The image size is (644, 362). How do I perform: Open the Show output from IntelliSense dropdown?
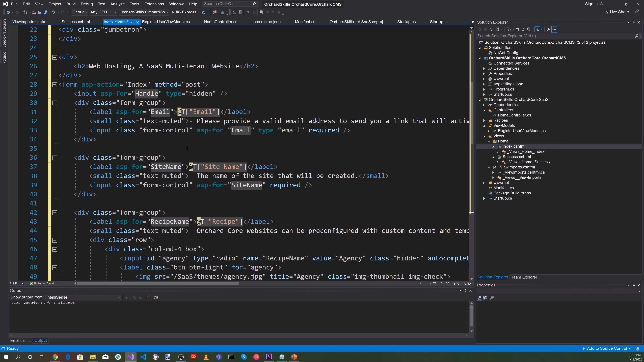pyautogui.click(x=83, y=297)
